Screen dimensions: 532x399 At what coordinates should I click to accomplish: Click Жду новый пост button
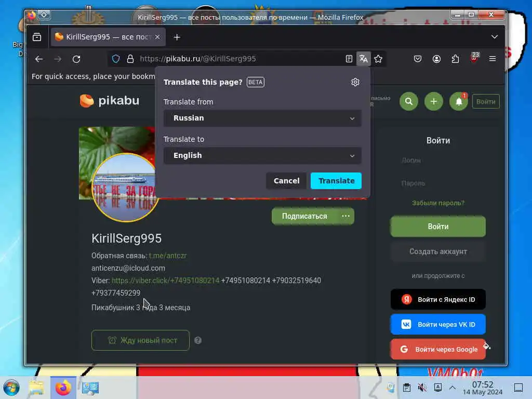[x=140, y=340]
